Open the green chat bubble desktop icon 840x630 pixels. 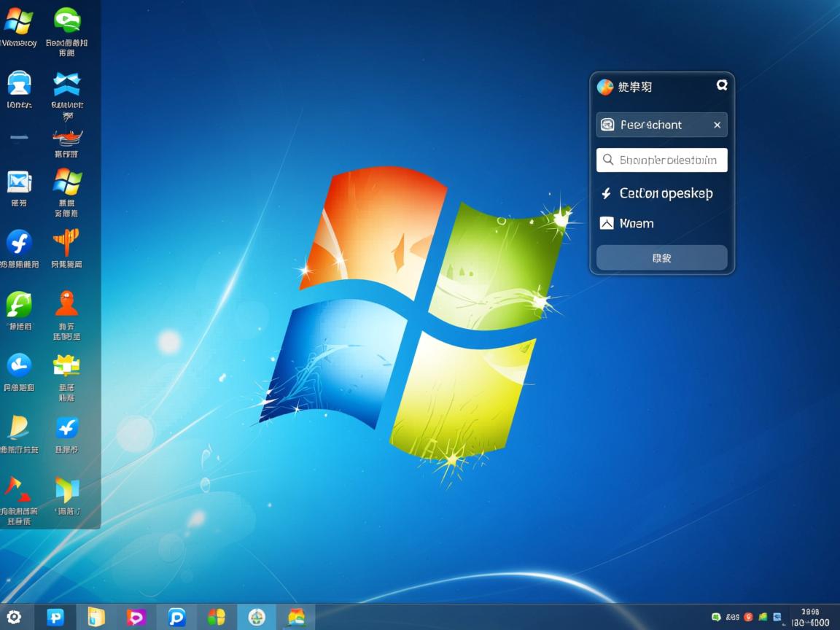coord(66,20)
